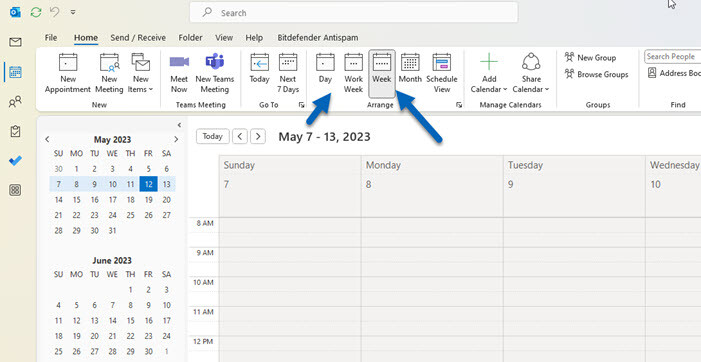Create a New Teams Meeting
This screenshot has height=362, width=701.
(x=215, y=73)
